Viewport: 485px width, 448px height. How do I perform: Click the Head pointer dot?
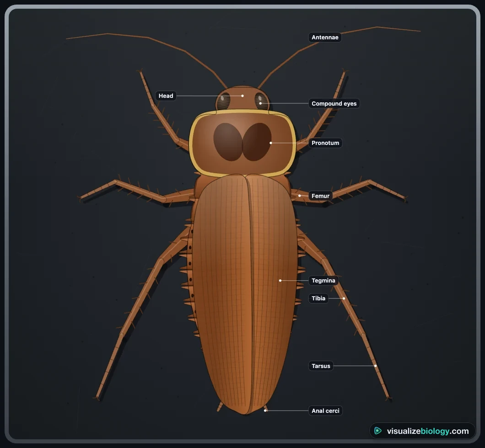click(242, 96)
